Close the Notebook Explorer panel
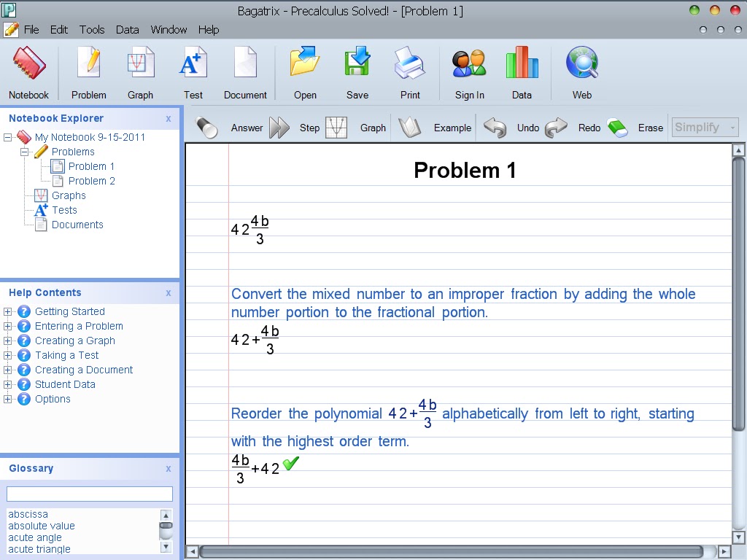The width and height of the screenshot is (747, 560). pyautogui.click(x=169, y=119)
